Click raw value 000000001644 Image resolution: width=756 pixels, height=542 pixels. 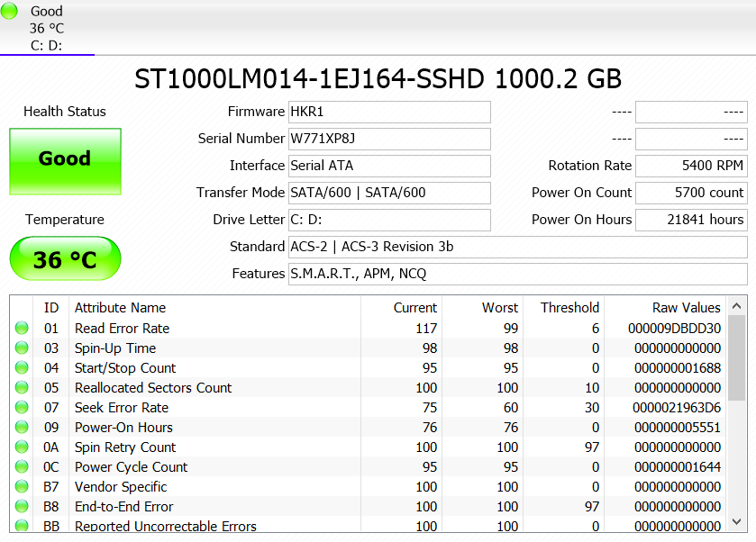[x=678, y=467]
